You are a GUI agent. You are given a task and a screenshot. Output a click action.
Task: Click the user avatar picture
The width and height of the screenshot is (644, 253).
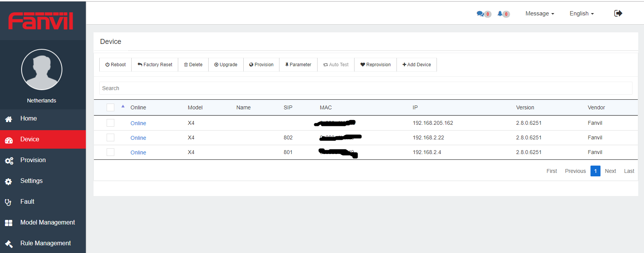click(x=42, y=69)
